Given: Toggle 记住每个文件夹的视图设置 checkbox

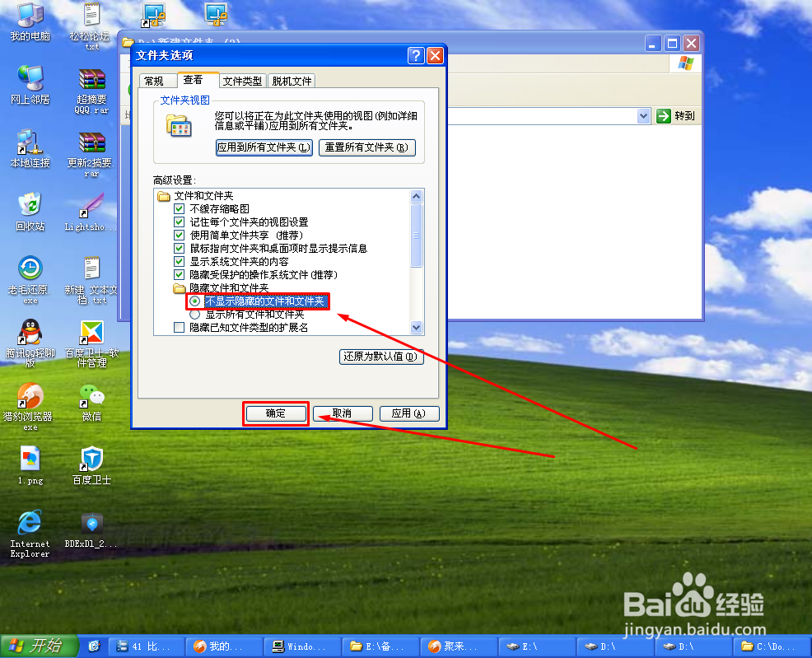Looking at the screenshot, I should 180,222.
